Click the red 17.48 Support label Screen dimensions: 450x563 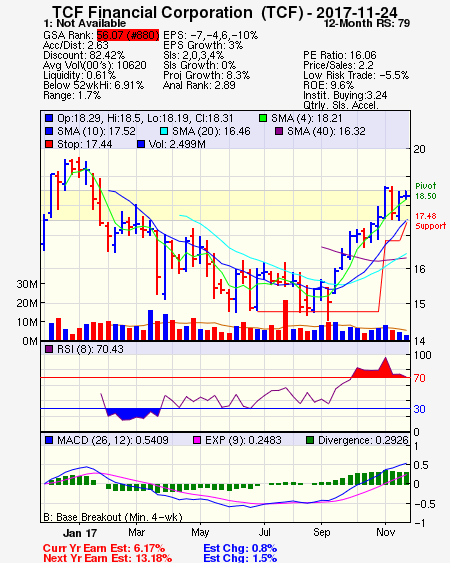(431, 221)
